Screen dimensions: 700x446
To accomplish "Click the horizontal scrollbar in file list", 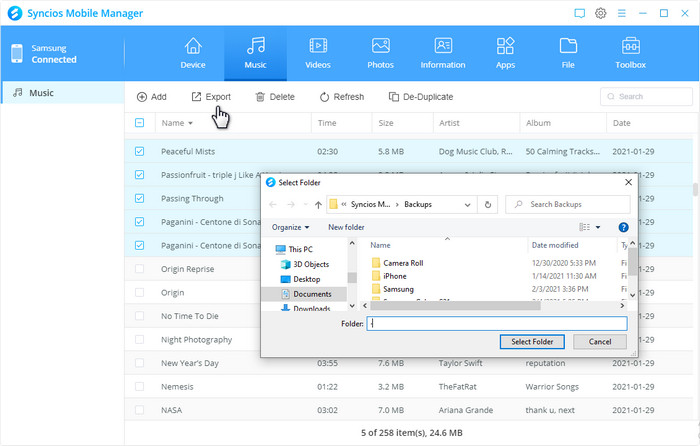I will [x=455, y=306].
